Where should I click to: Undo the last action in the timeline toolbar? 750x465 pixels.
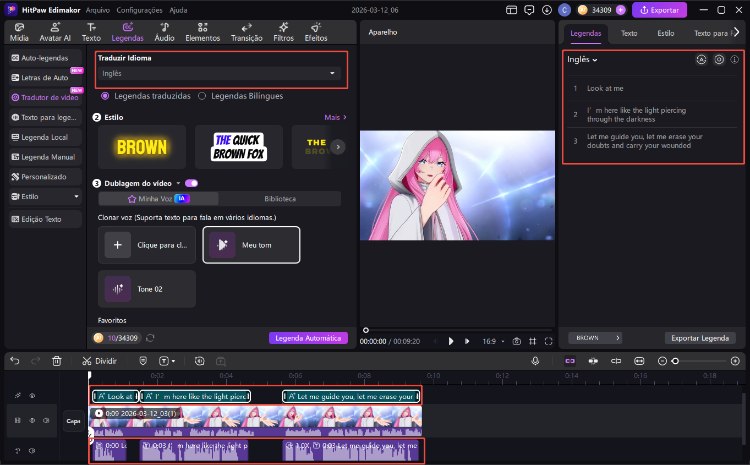(15, 361)
